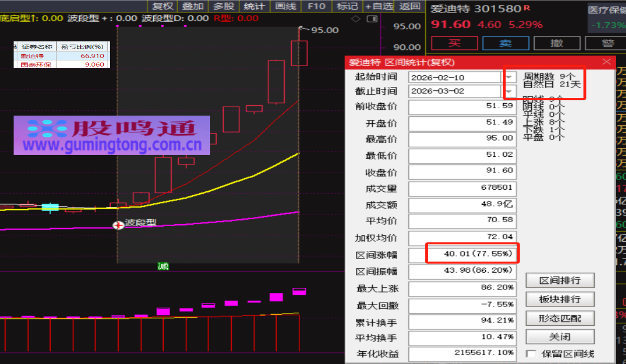Close the 区间统计 dialog with X
The width and height of the screenshot is (626, 364).
pyautogui.click(x=607, y=62)
